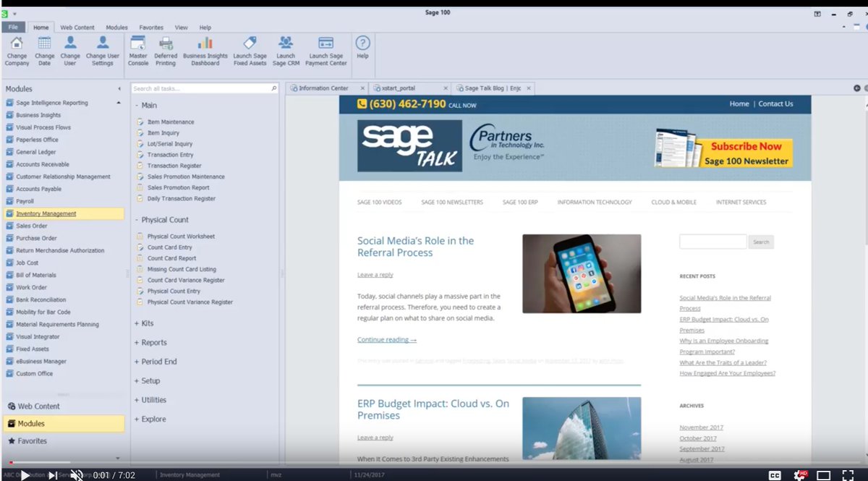Click the smartphone article thumbnail
The height and width of the screenshot is (481, 868).
tap(582, 273)
